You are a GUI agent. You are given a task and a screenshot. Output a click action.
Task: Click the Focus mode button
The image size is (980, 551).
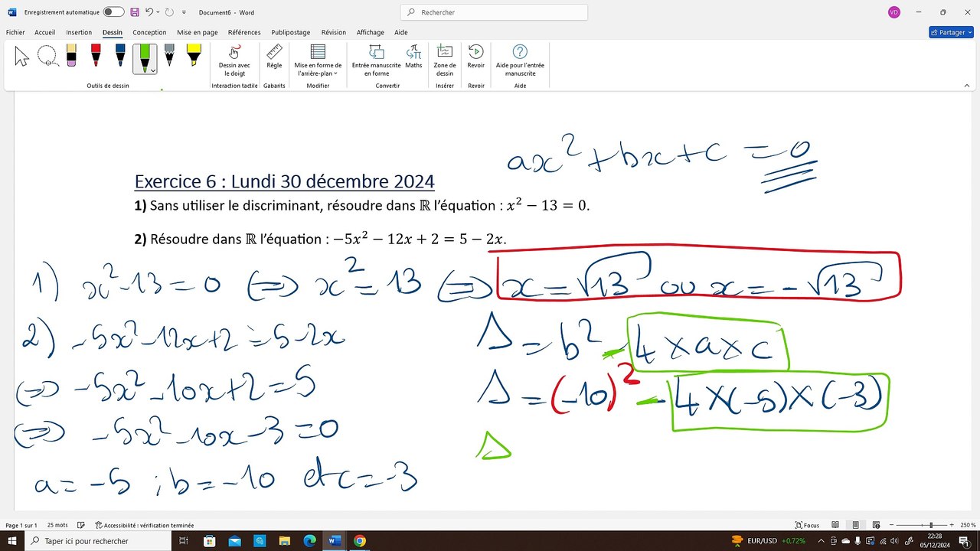coord(807,526)
